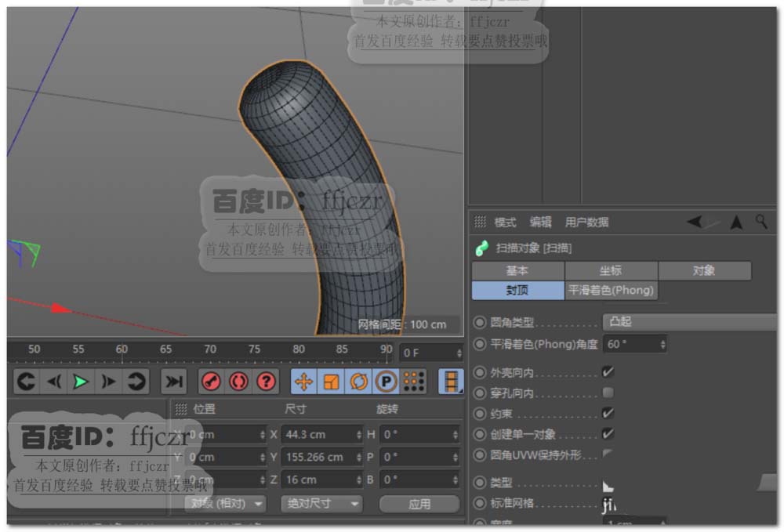The image size is (784, 532).
Task: Open the 圆角类型 dropdown showing 凸起
Action: 690,322
